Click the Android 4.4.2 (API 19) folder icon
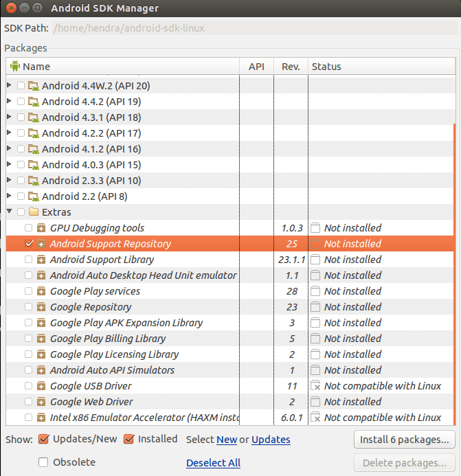Screen dimensions: 461x476 (x=34, y=102)
